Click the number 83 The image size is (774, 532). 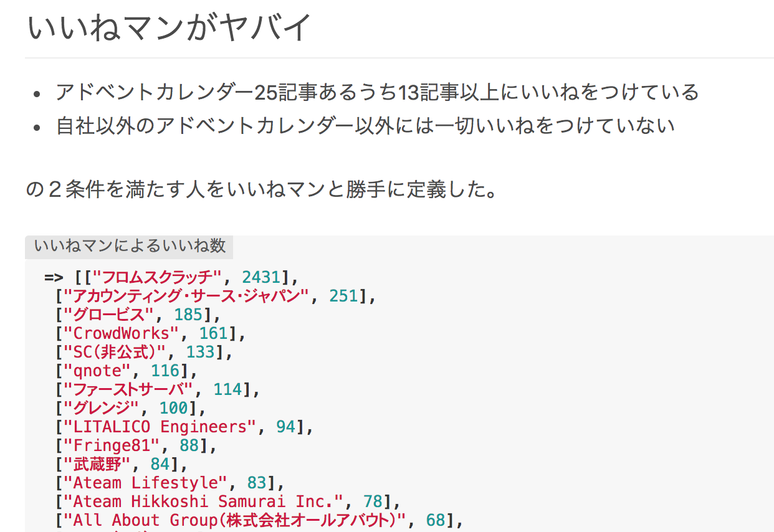[x=257, y=483]
